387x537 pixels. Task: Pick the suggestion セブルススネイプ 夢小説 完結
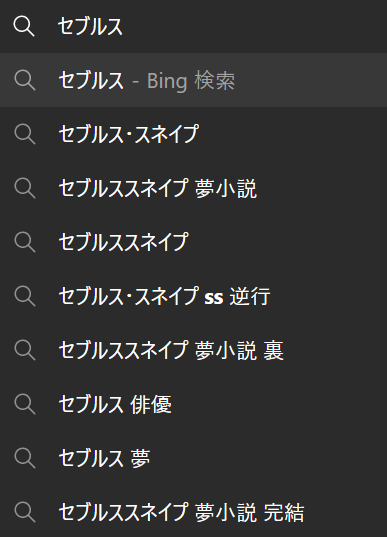pyautogui.click(x=194, y=511)
